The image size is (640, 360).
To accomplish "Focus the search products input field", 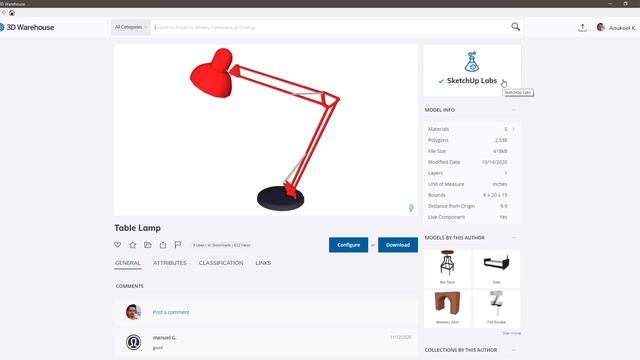I will [x=331, y=27].
